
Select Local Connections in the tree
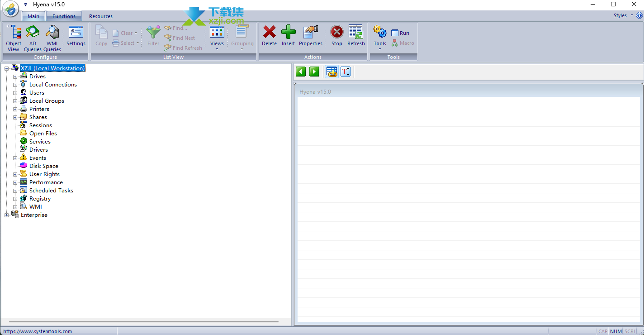(x=53, y=85)
